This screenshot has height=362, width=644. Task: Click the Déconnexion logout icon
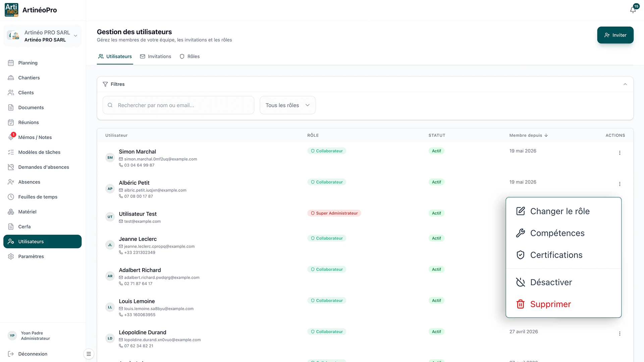click(11, 354)
